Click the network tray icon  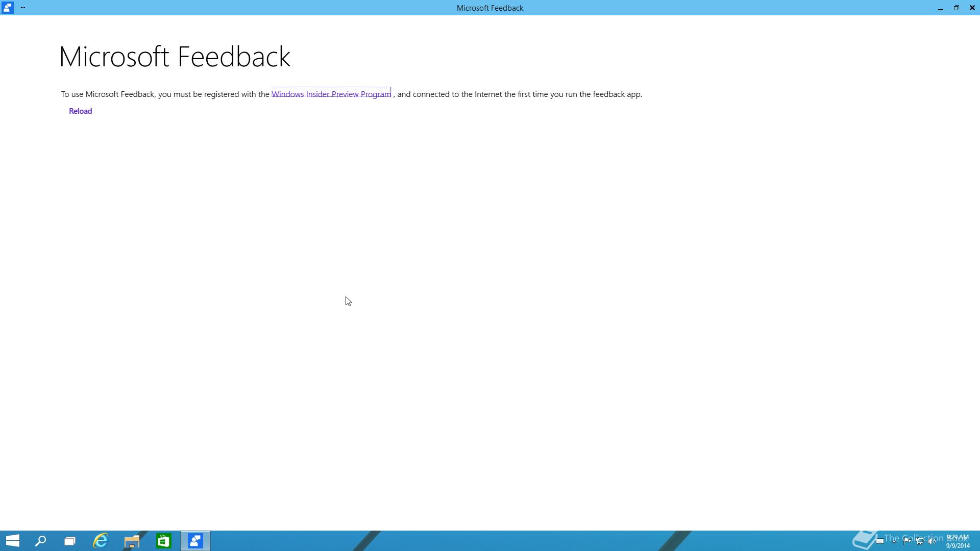[920, 541]
